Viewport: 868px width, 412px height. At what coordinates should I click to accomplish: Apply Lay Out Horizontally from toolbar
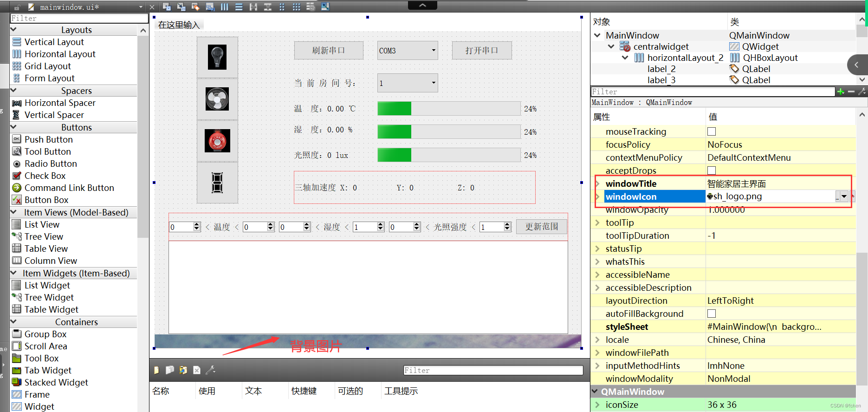(225, 7)
